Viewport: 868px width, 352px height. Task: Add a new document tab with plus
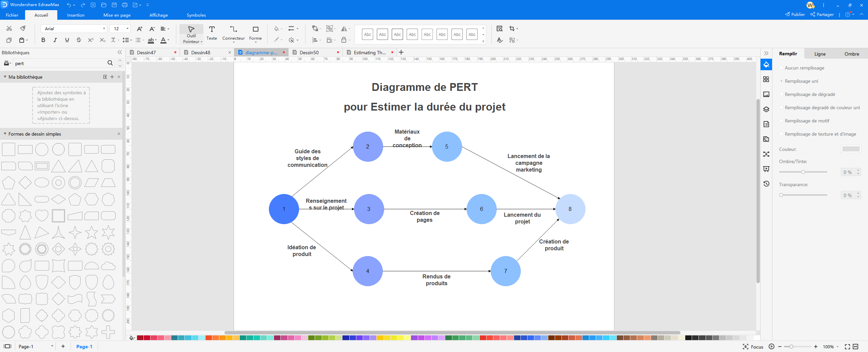point(401,52)
